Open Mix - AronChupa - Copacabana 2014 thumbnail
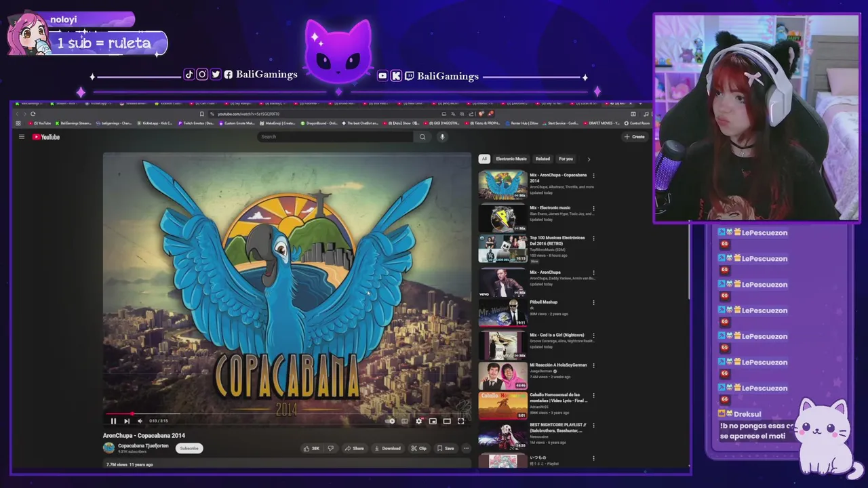 (x=502, y=185)
